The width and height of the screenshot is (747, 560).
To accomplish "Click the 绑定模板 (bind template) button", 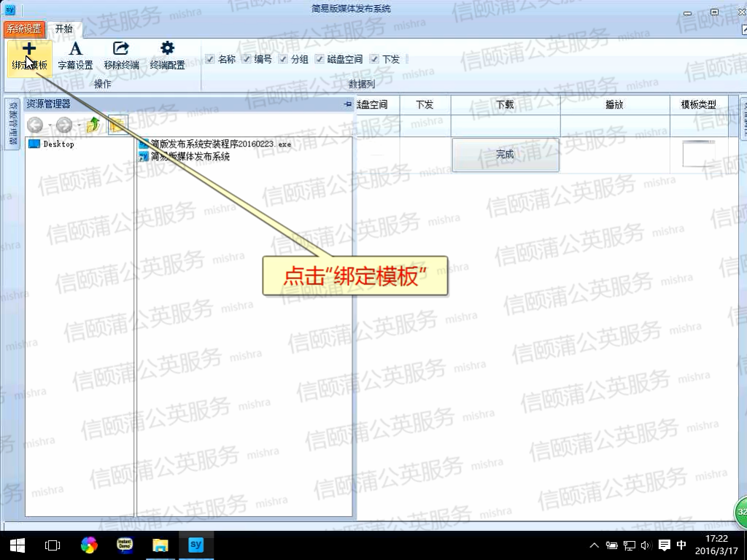I will pyautogui.click(x=29, y=56).
